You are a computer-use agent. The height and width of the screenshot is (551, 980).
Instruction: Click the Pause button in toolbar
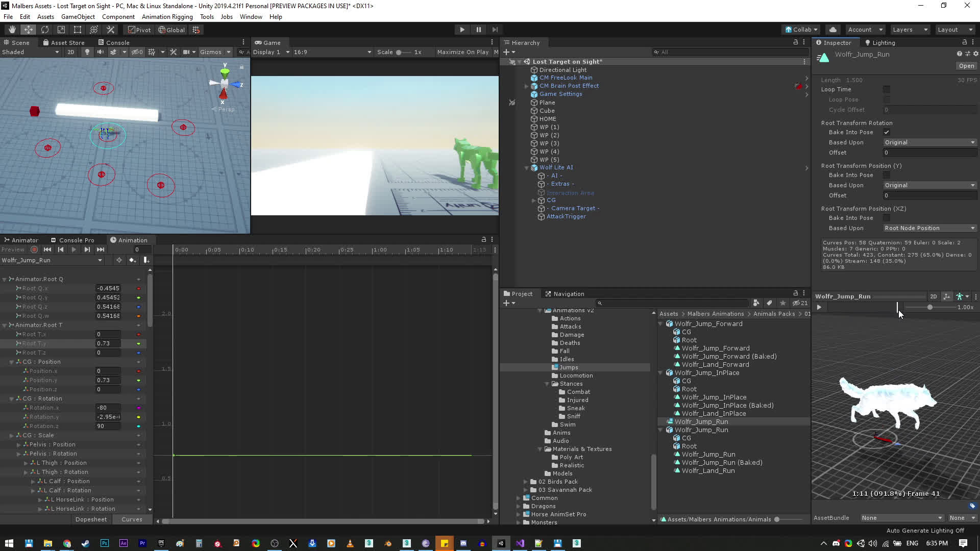tap(478, 30)
